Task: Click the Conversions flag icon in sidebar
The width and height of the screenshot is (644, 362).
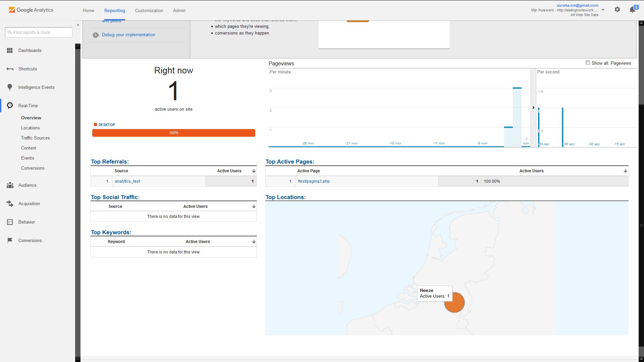Action: (10, 241)
